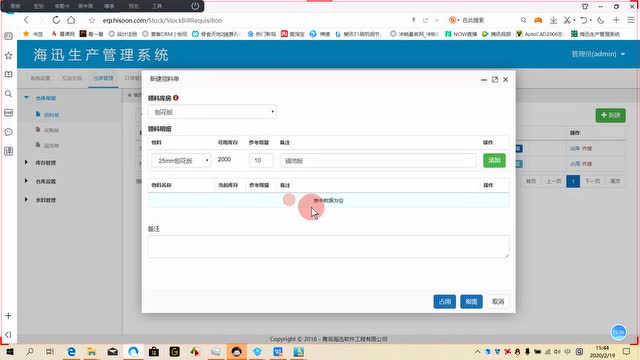This screenshot has width=640, height=360.
Task: Select the 领料单 item in the sidebar
Action: [x=51, y=115]
